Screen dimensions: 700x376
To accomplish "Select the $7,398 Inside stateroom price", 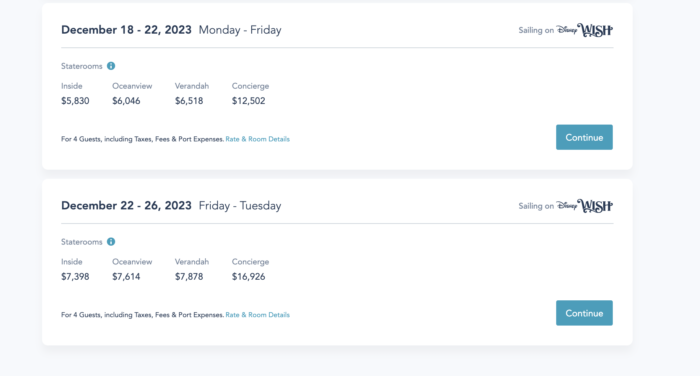I will coord(75,277).
